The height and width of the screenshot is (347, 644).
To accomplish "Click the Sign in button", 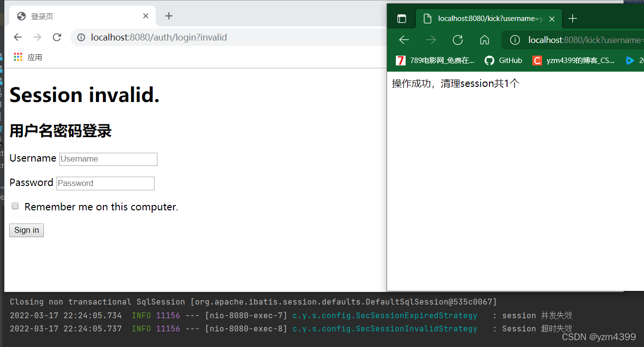I will click(x=26, y=230).
